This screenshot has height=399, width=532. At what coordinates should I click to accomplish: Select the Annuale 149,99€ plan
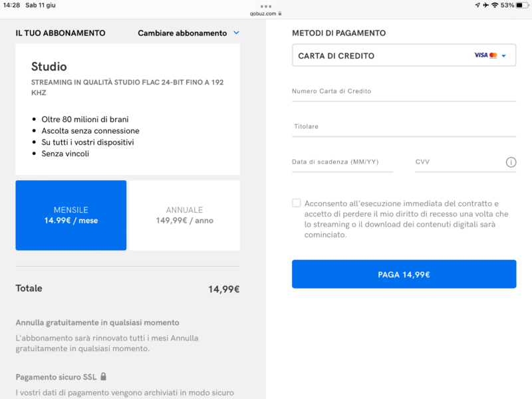184,215
